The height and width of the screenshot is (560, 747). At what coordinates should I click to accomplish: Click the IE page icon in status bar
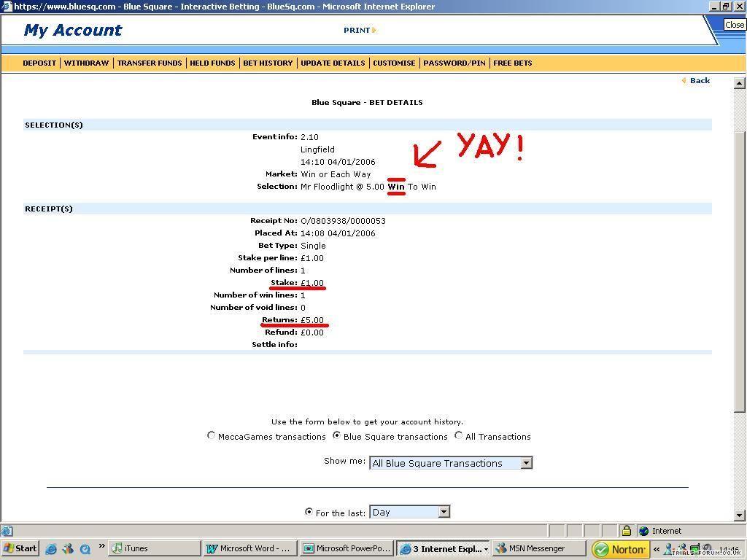point(7,531)
